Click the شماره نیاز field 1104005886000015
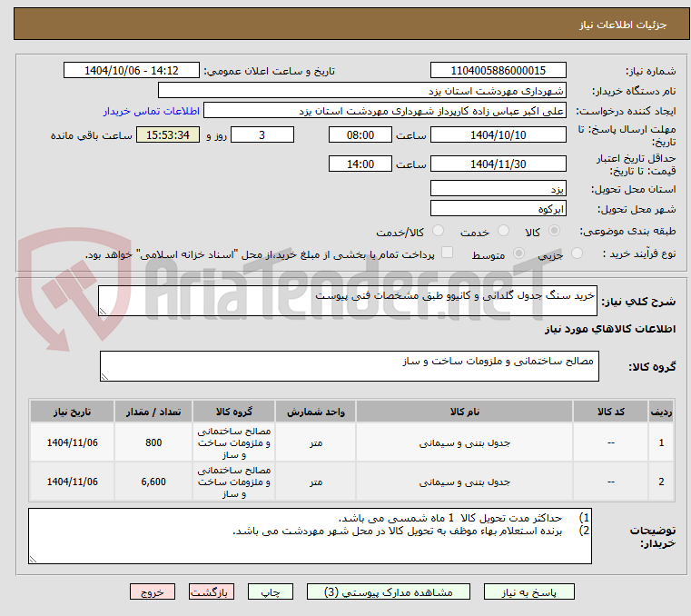 click(x=498, y=71)
